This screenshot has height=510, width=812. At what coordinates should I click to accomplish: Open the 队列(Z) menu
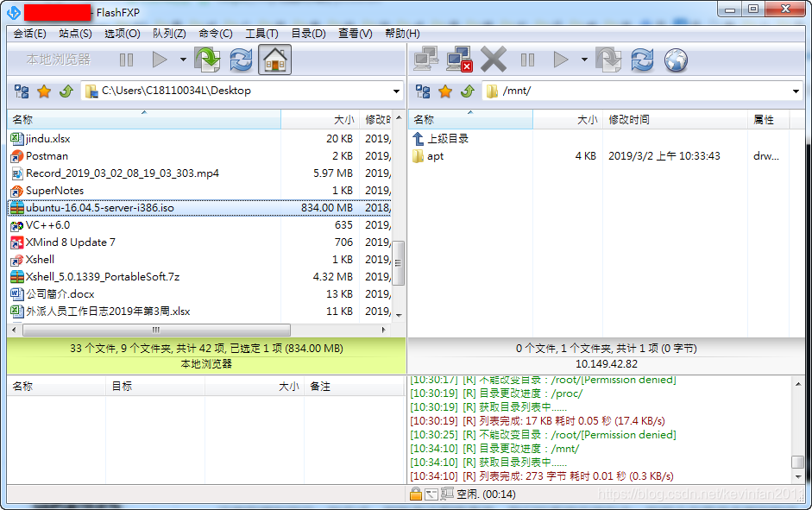tap(169, 34)
